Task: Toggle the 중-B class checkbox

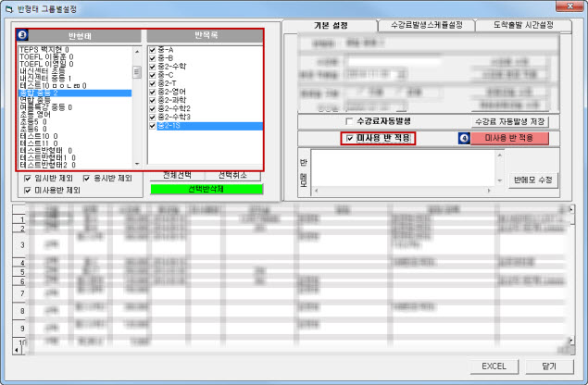Action: (152, 58)
